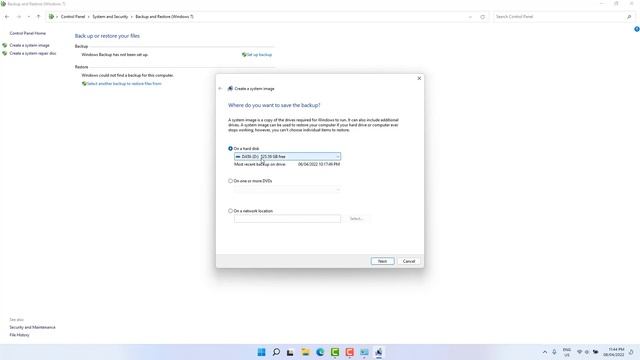Open the red C app in taskbar
Screen dimensions: 640x360
[349, 352]
